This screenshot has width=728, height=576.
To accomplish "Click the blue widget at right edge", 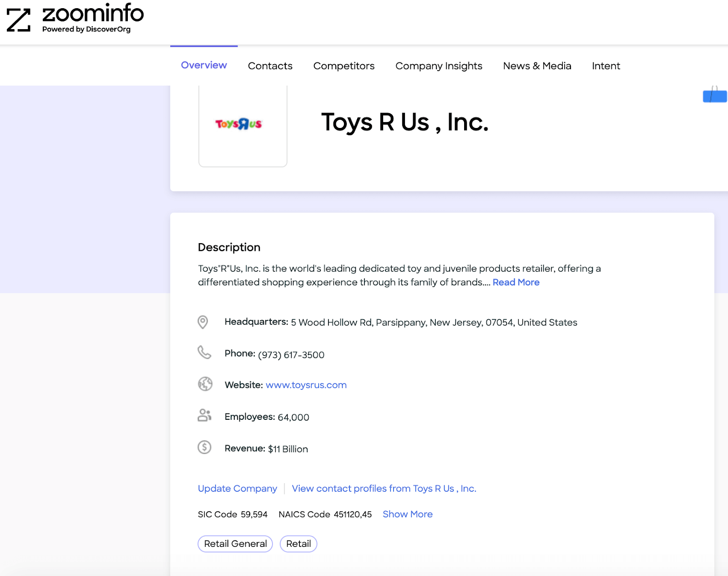I will click(x=715, y=96).
